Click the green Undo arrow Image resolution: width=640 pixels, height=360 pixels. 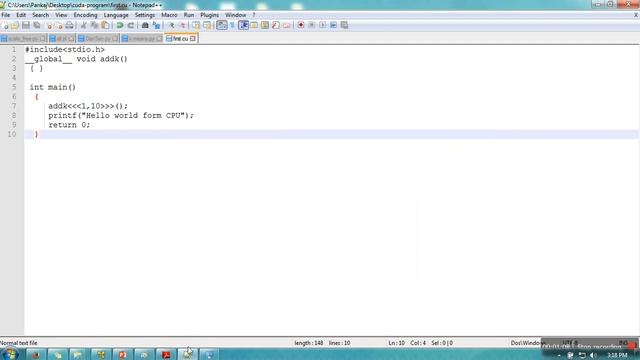[120, 25]
